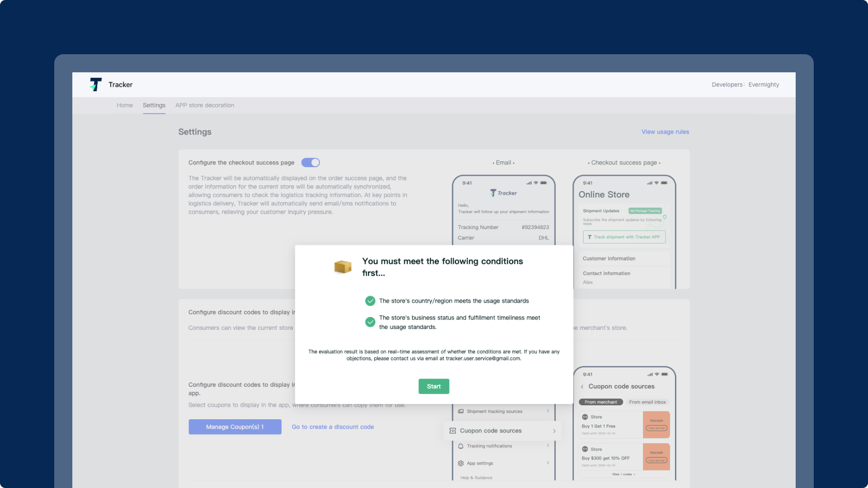868x488 pixels.
Task: Click the bell icon for Tracking notifications
Action: coord(461,446)
